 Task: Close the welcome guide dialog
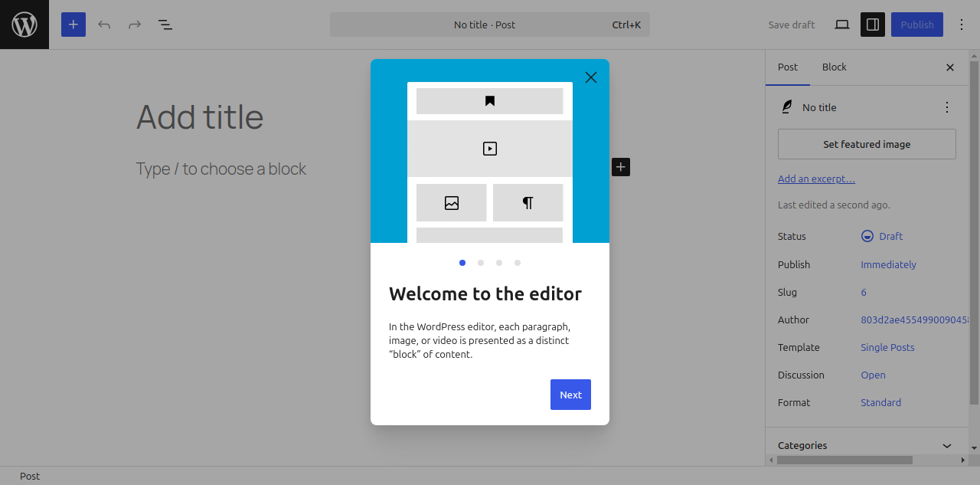591,77
